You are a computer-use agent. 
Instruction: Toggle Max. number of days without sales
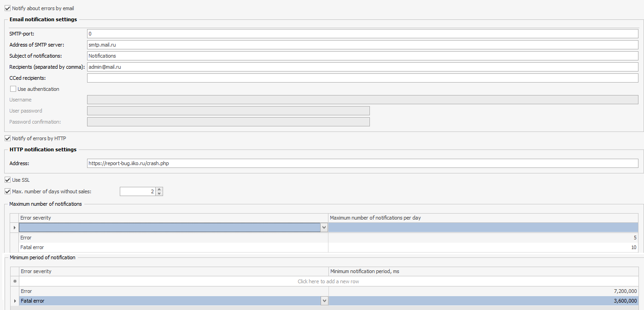(7, 191)
